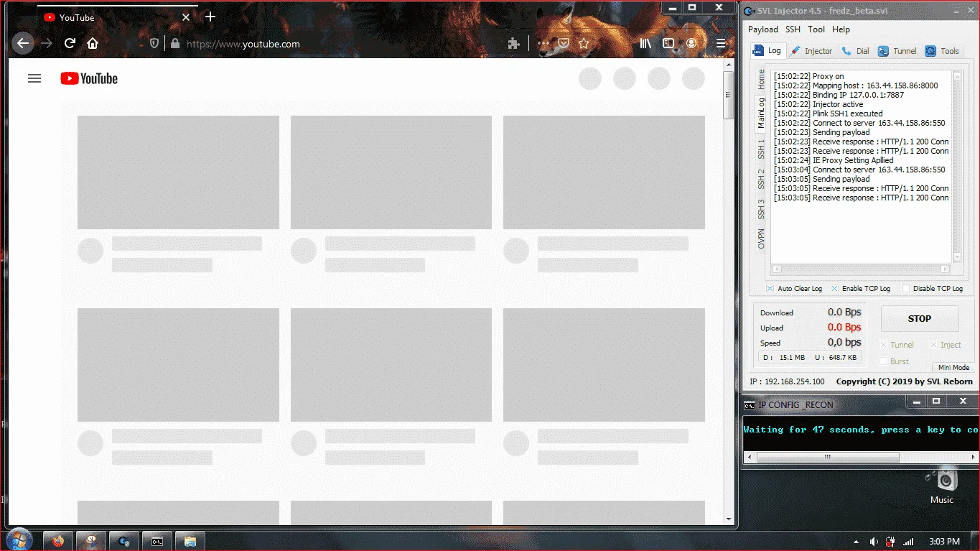Select the vertical Home tab
The width and height of the screenshot is (980, 551).
762,79
